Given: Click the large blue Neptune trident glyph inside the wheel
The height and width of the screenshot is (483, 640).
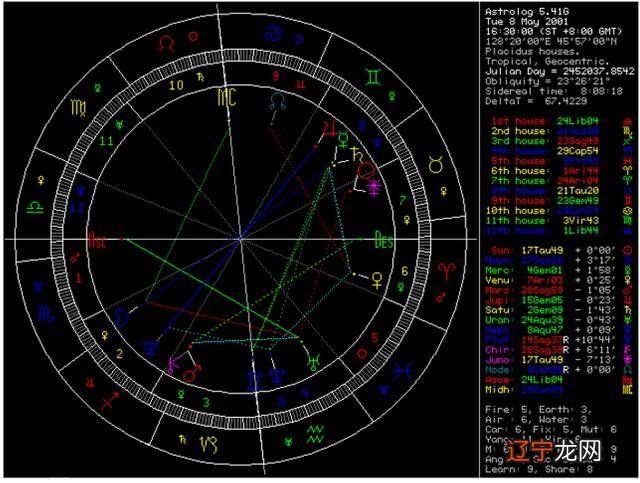Looking at the screenshot, I should (277, 376).
